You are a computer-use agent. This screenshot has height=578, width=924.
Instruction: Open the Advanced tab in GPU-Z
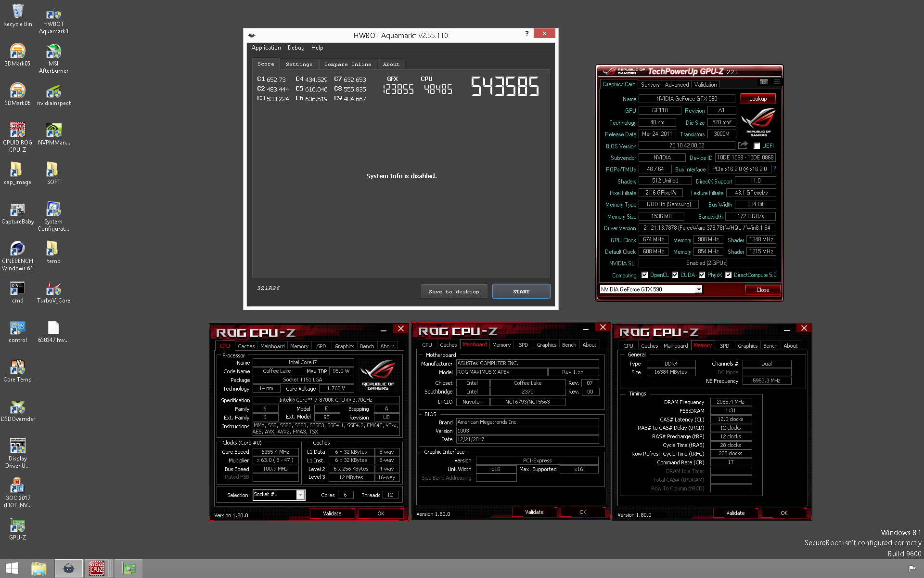coord(677,84)
